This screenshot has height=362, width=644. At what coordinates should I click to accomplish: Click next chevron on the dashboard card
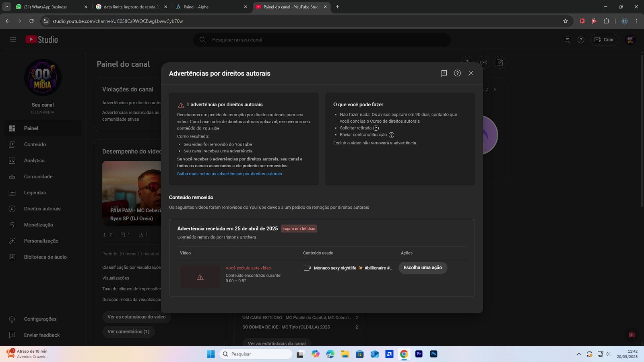tap(495, 89)
